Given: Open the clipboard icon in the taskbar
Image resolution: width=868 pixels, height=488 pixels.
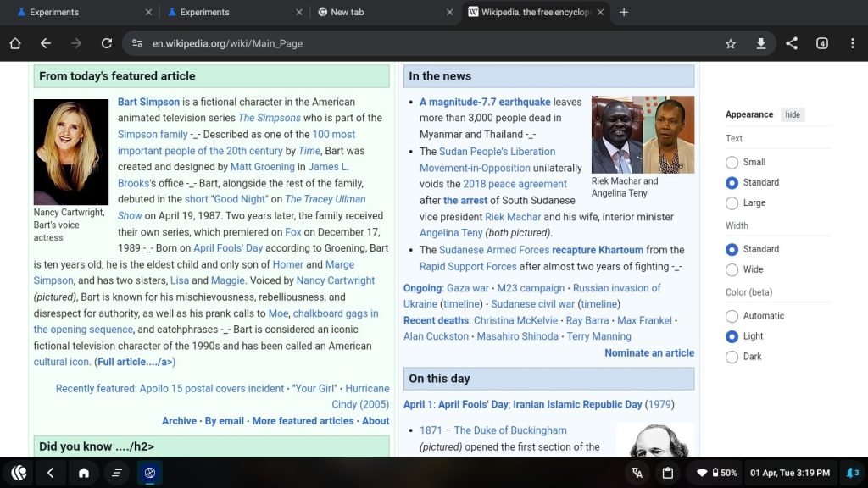Looking at the screenshot, I should click(x=667, y=473).
